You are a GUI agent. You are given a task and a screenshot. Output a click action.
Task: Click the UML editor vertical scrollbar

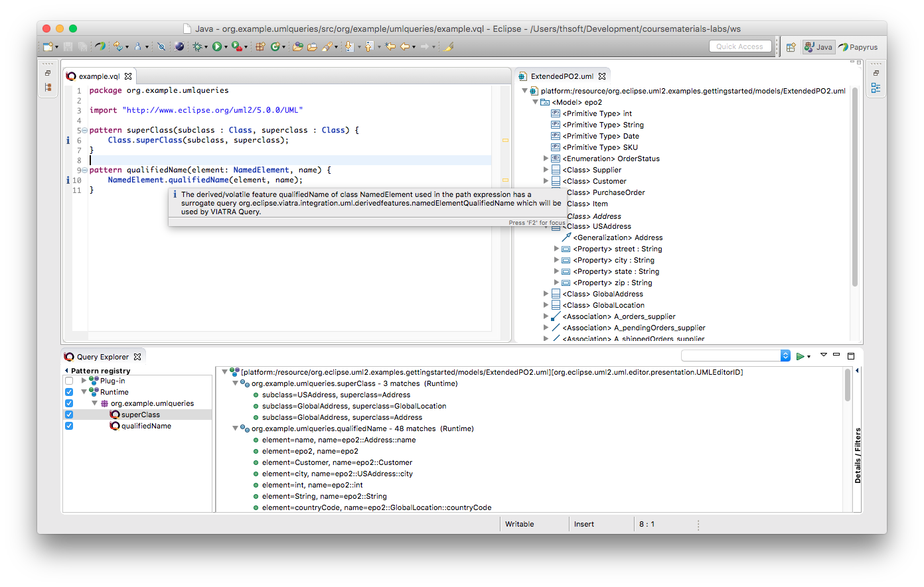pyautogui.click(x=855, y=186)
